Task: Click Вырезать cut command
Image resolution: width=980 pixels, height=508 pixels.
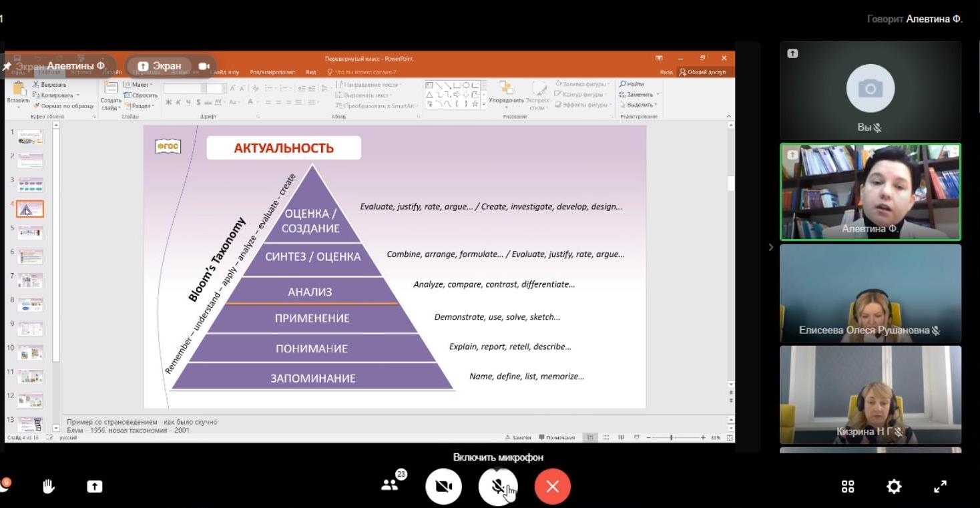Action: point(49,85)
